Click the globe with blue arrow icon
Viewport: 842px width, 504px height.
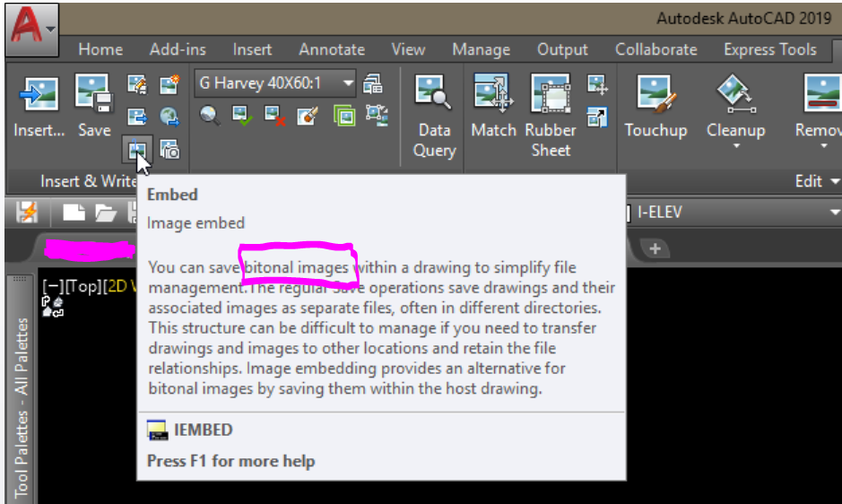click(x=169, y=116)
